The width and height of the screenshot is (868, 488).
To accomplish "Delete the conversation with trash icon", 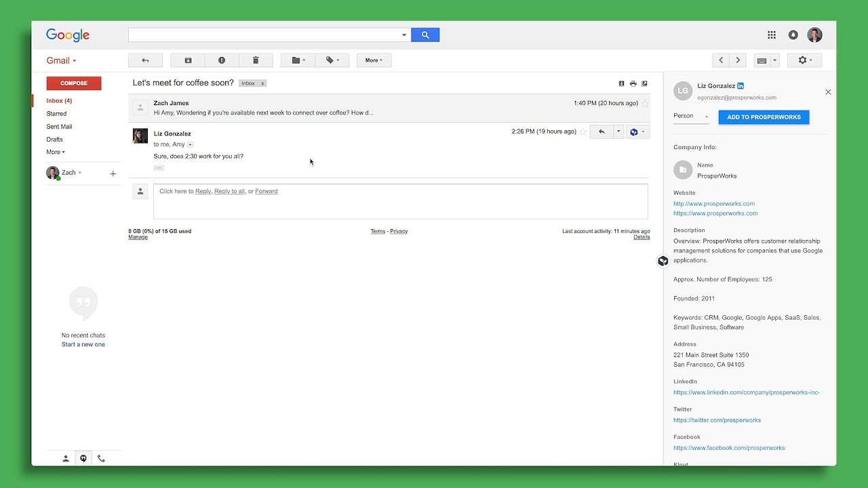I will [256, 60].
